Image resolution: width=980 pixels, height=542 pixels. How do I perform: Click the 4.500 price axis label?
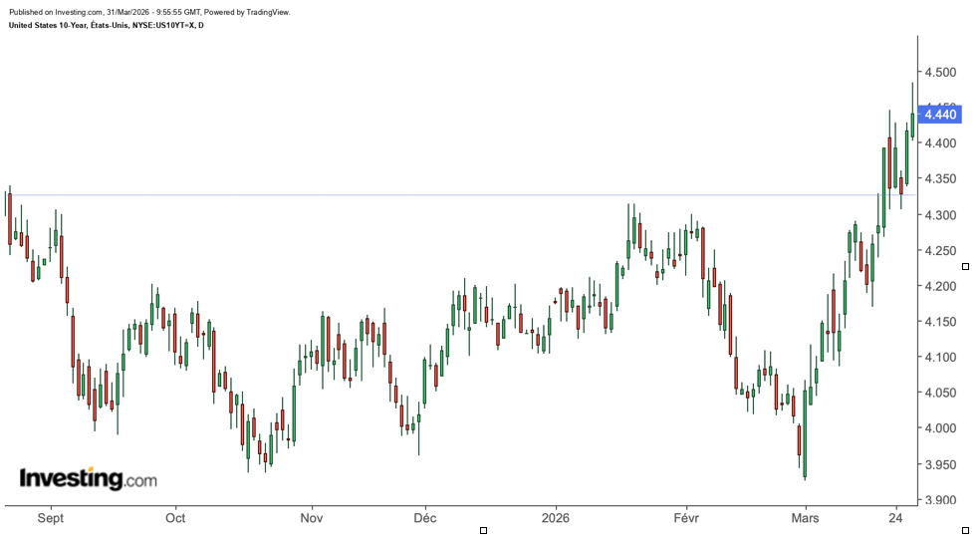click(x=940, y=73)
